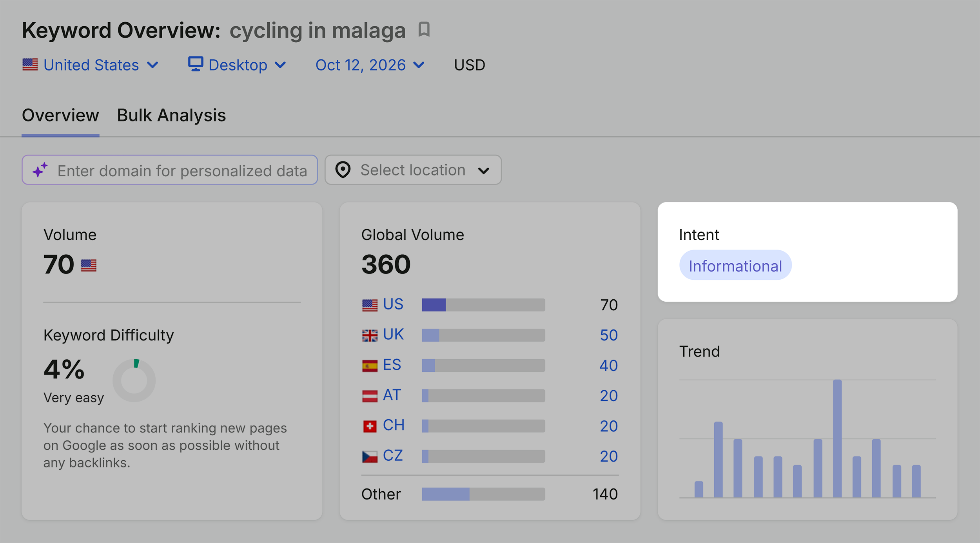980x543 pixels.
Task: Click the sparkle icon in domain field
Action: [x=40, y=170]
